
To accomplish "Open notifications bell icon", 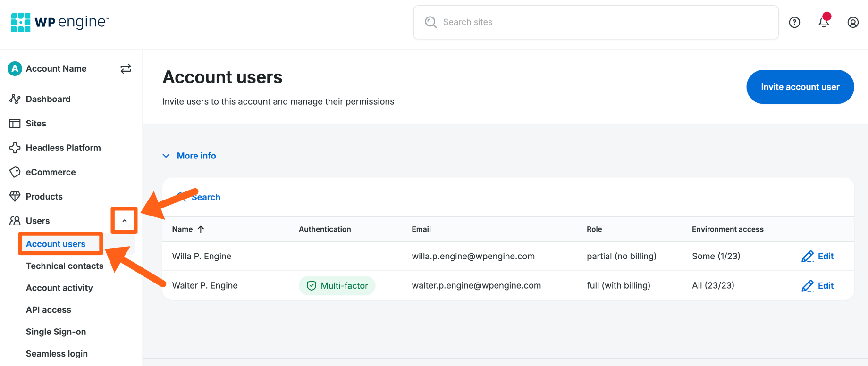I will [x=824, y=21].
